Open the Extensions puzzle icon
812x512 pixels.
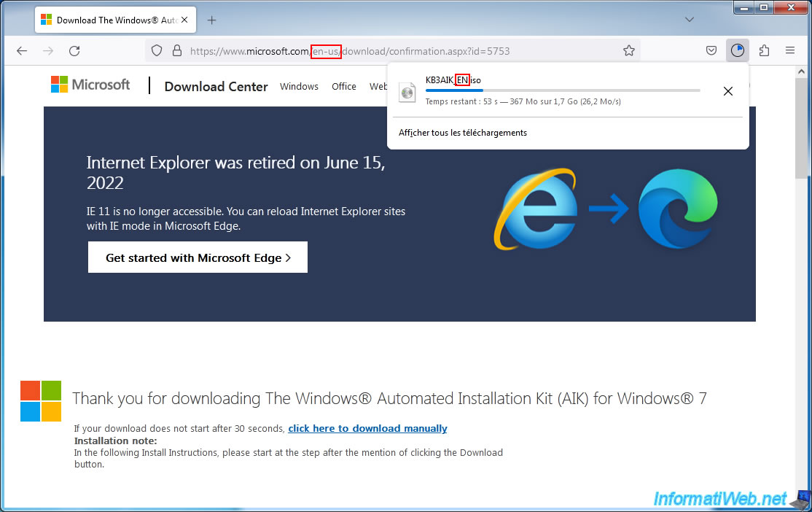point(764,51)
